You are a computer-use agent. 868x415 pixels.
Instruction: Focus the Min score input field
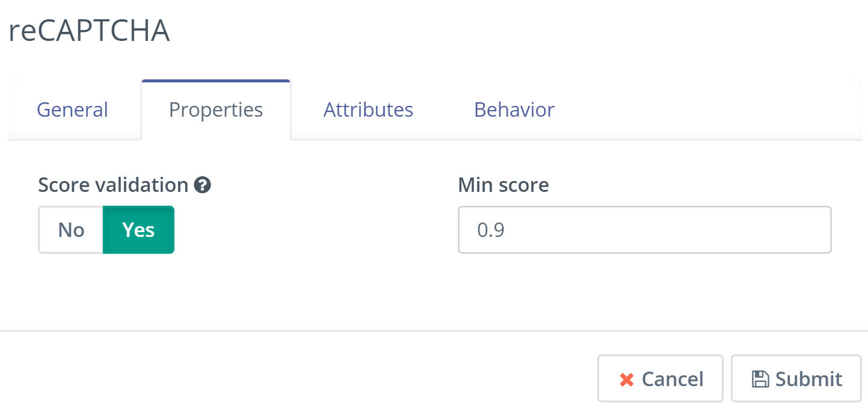coord(644,230)
